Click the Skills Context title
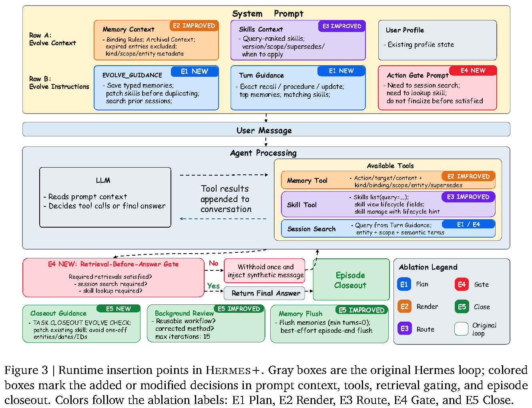 (x=261, y=29)
